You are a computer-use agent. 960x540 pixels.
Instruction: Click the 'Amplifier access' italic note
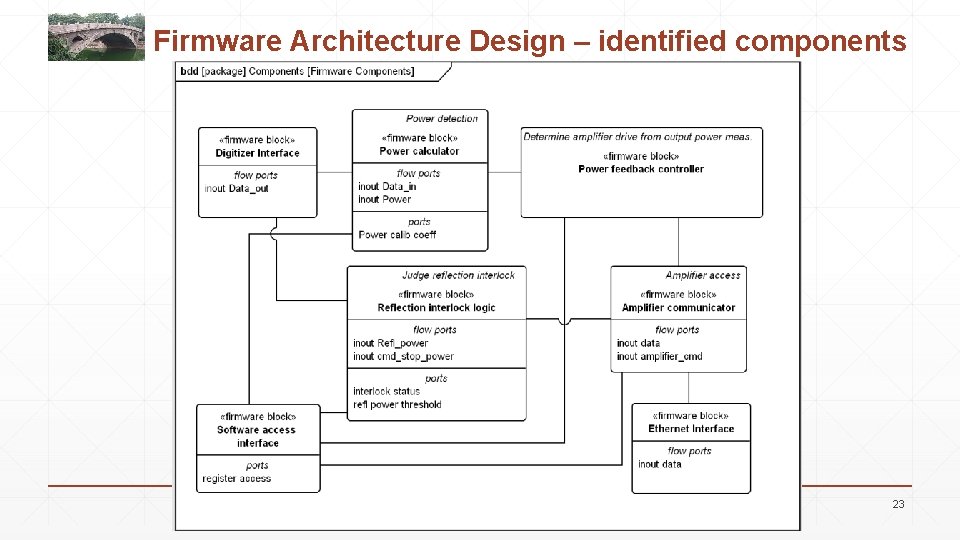[x=703, y=276]
